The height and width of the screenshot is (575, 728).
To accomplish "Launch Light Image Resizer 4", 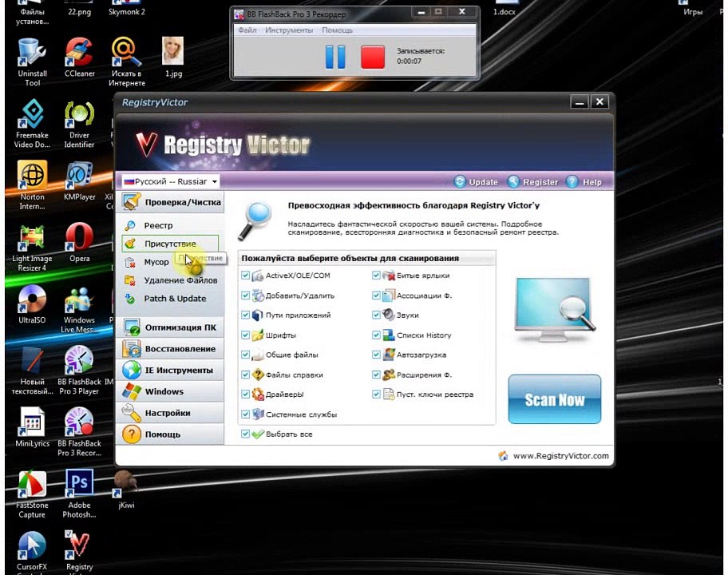I will (32, 247).
